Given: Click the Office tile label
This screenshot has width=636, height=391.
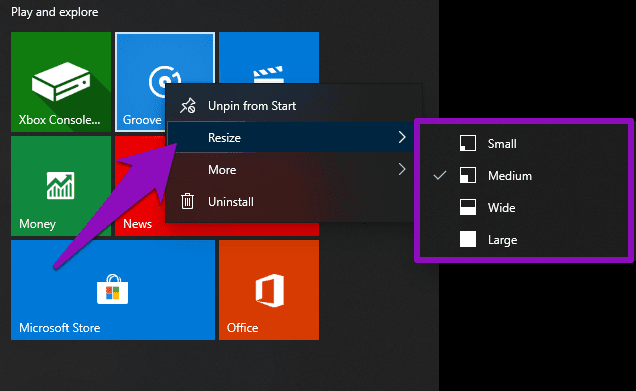Looking at the screenshot, I should tap(242, 328).
